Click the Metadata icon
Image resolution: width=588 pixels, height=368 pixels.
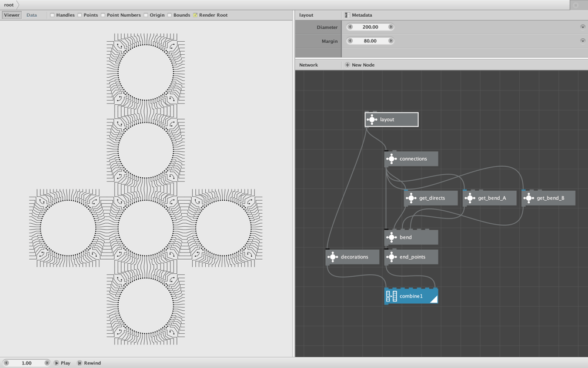[348, 15]
